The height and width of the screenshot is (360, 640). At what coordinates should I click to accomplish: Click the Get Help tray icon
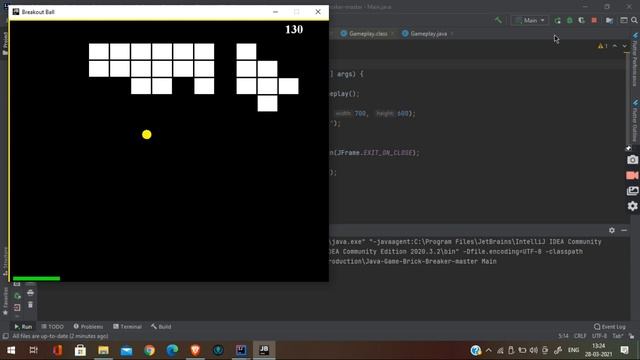(476, 350)
